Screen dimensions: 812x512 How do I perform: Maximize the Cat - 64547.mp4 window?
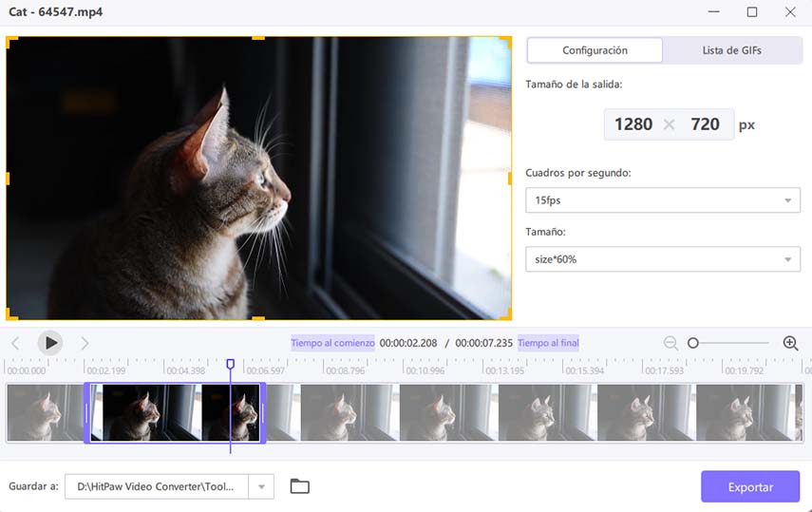pos(752,12)
